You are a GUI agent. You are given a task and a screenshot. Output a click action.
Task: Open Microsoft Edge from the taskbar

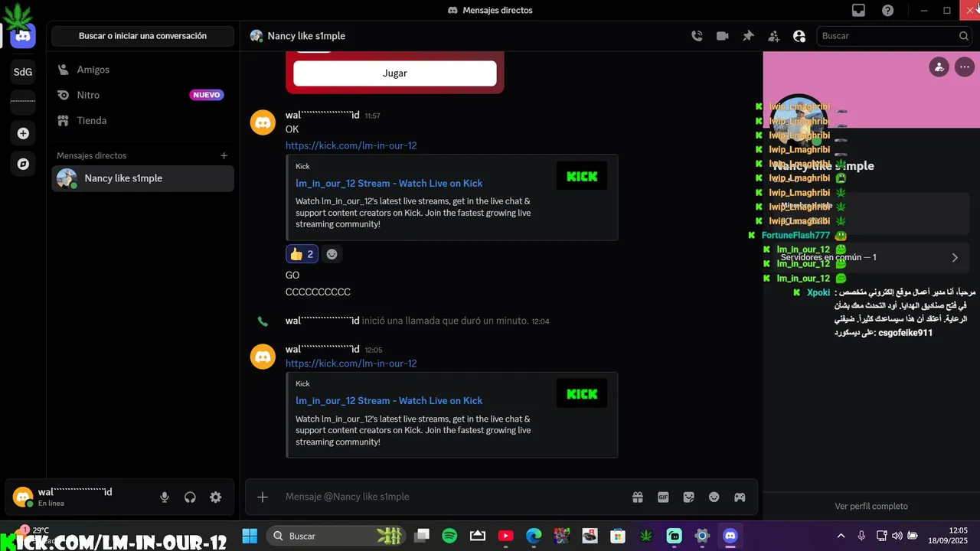click(534, 536)
